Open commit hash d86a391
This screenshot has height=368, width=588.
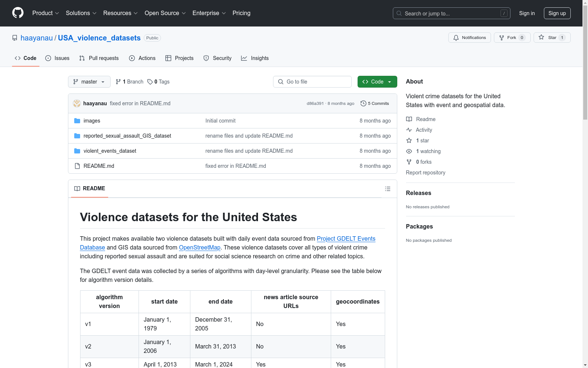[x=315, y=103]
